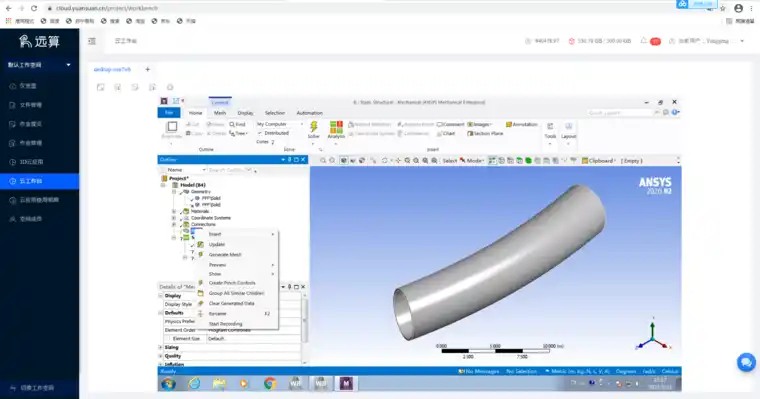Insert a Comment from the ribbon
The height and width of the screenshot is (399, 760).
450,125
